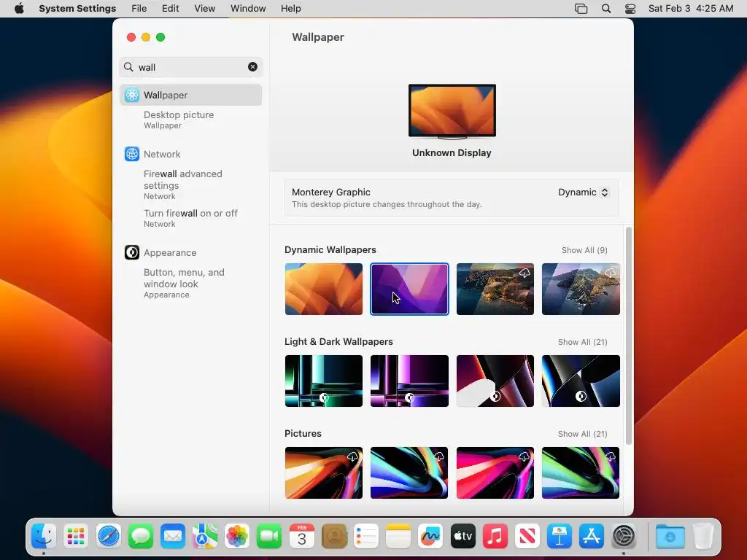
Task: Choose the orange streaks picture wallpaper
Action: 323,472
